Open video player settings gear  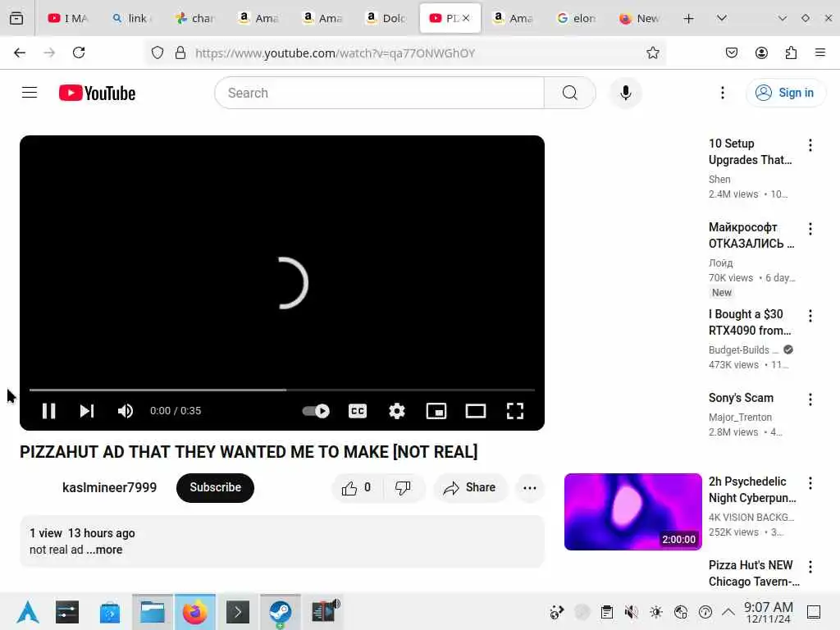(x=397, y=411)
